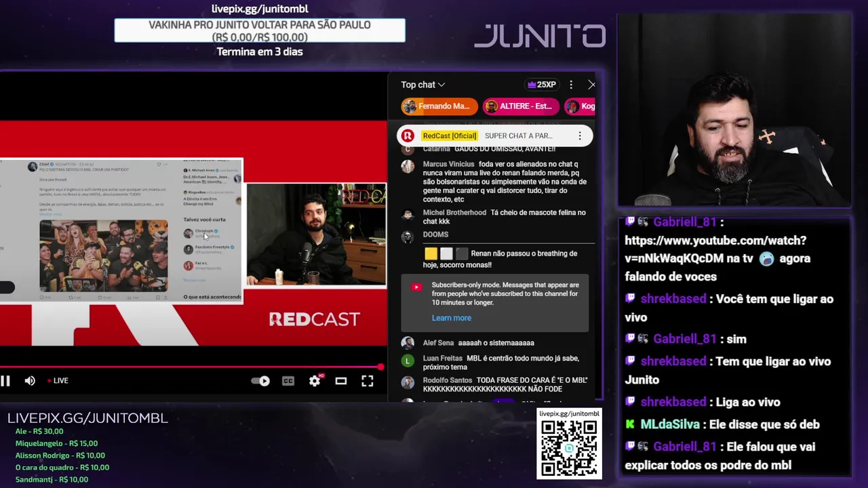Open the chat options three-dot menu

571,85
